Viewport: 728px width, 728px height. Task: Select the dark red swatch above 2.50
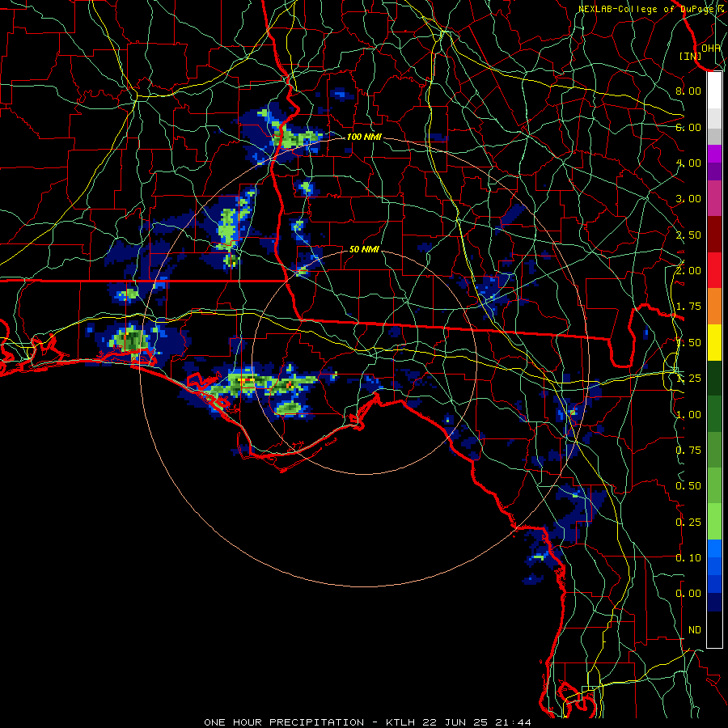point(714,235)
